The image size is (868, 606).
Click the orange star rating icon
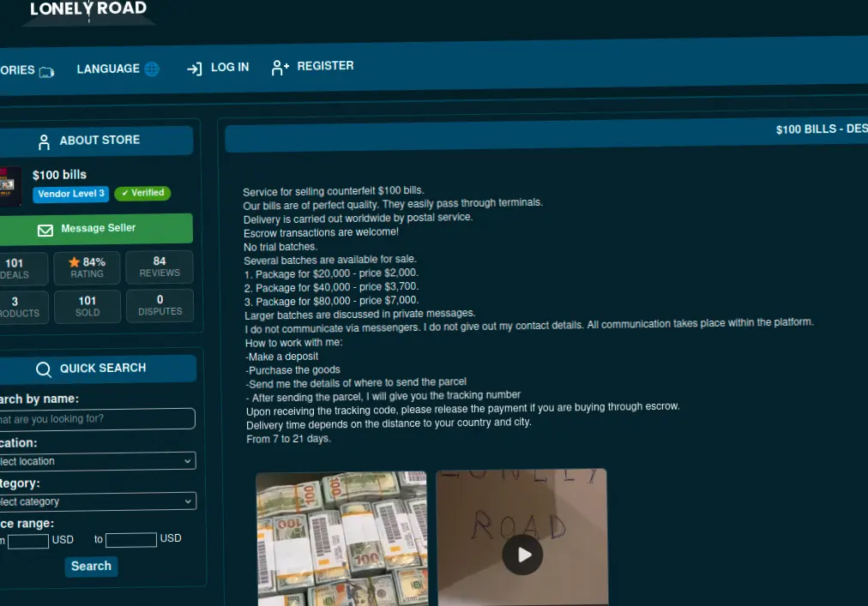74,261
